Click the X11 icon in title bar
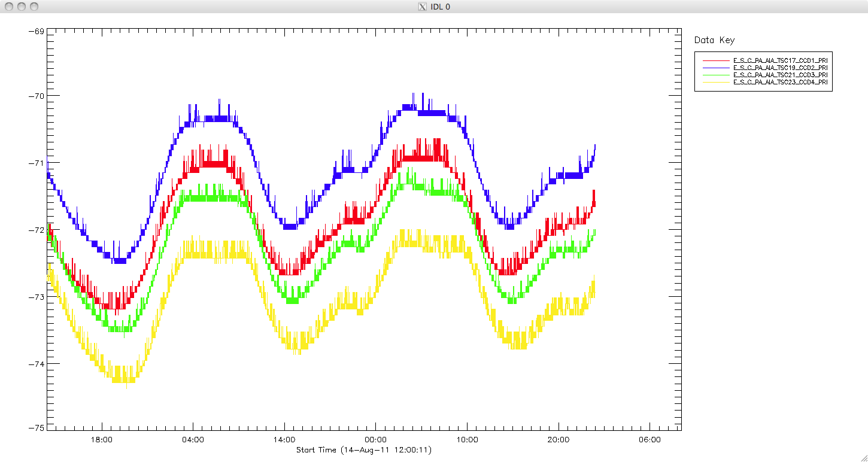 423,7
